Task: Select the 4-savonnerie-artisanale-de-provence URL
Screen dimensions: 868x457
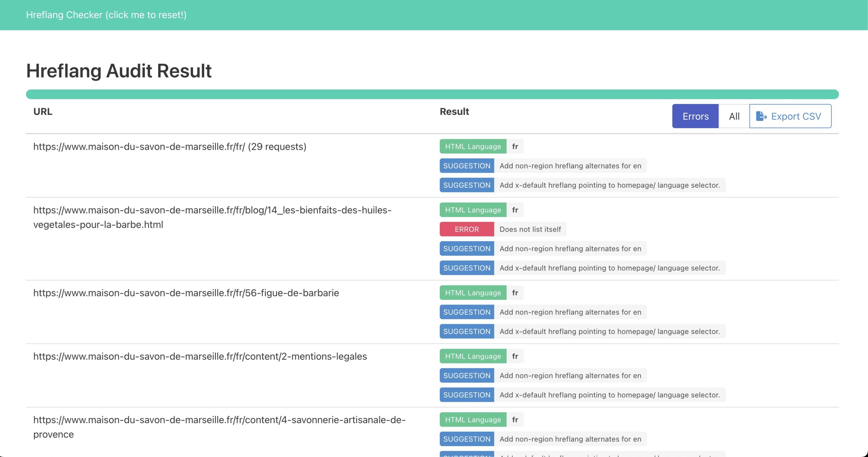Action: [219, 427]
